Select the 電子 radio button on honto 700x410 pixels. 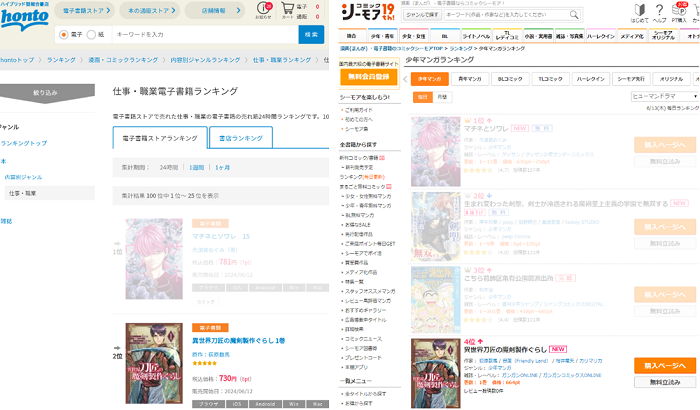pos(64,34)
